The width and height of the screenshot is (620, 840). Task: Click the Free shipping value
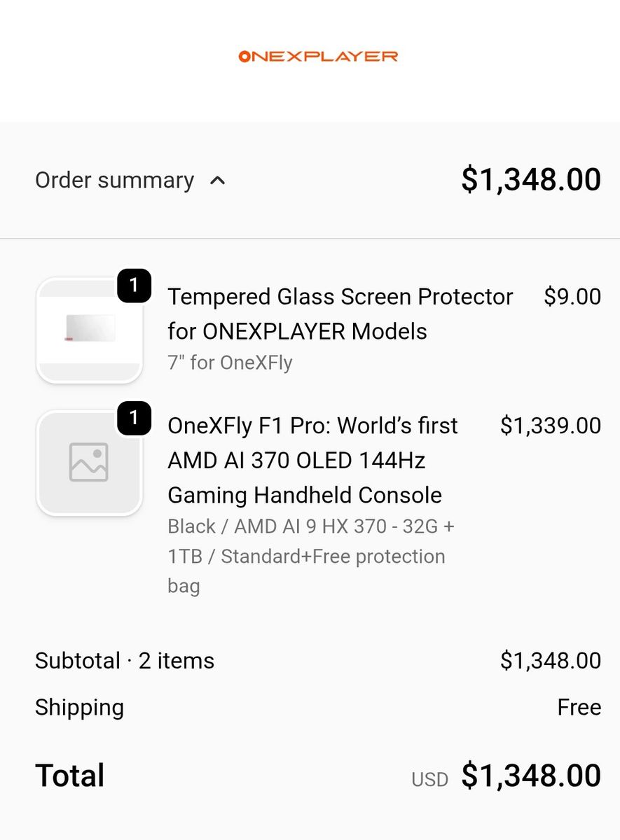579,707
